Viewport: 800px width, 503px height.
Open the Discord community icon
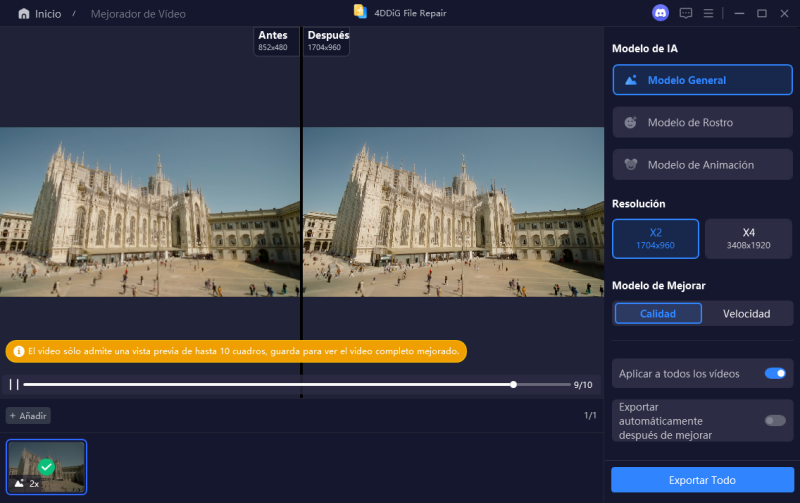(x=660, y=13)
